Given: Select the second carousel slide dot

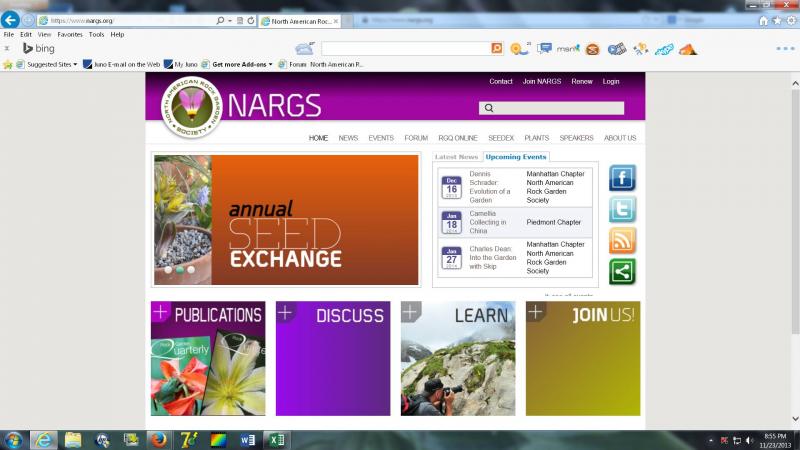Looking at the screenshot, I should [179, 270].
